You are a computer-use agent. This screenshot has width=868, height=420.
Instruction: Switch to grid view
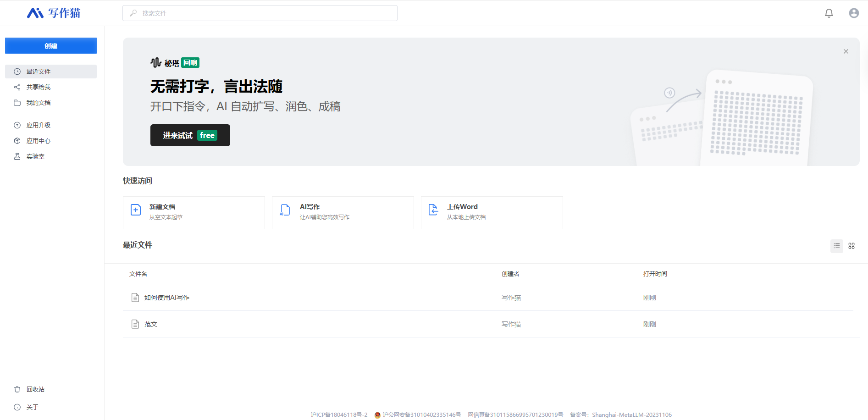(851, 246)
